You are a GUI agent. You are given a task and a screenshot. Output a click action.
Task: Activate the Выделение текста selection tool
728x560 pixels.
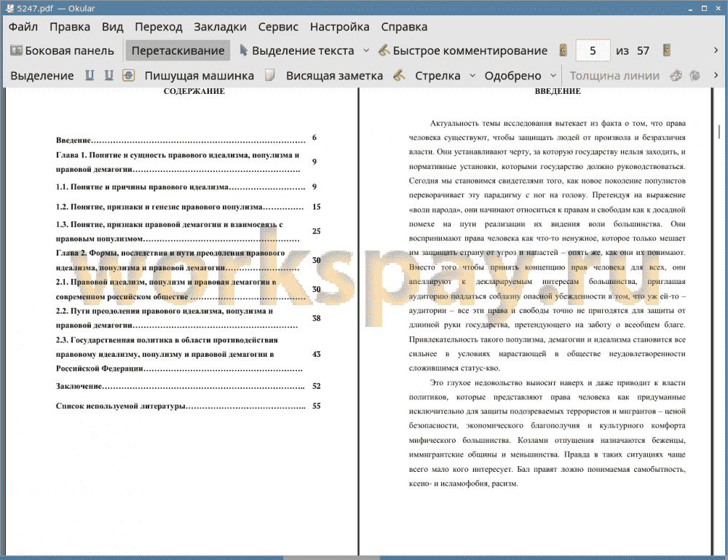tap(296, 51)
